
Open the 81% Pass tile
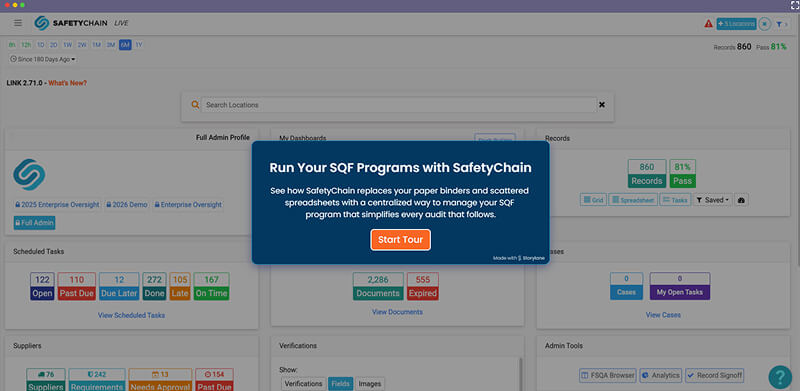[683, 174]
